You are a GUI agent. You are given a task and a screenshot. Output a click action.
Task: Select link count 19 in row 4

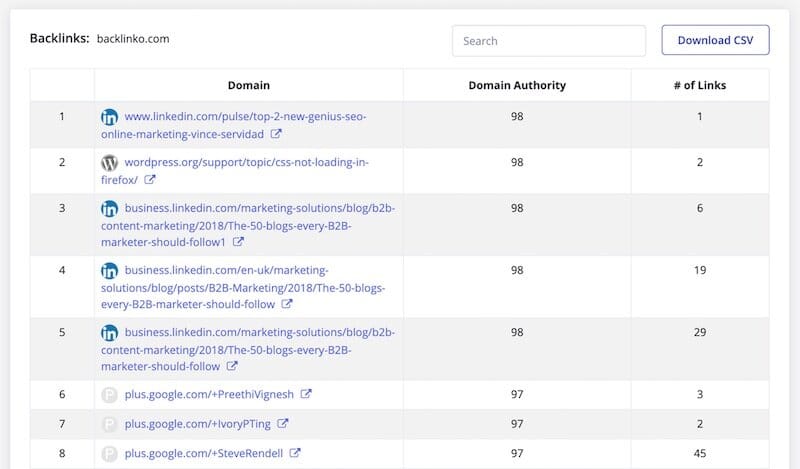700,270
